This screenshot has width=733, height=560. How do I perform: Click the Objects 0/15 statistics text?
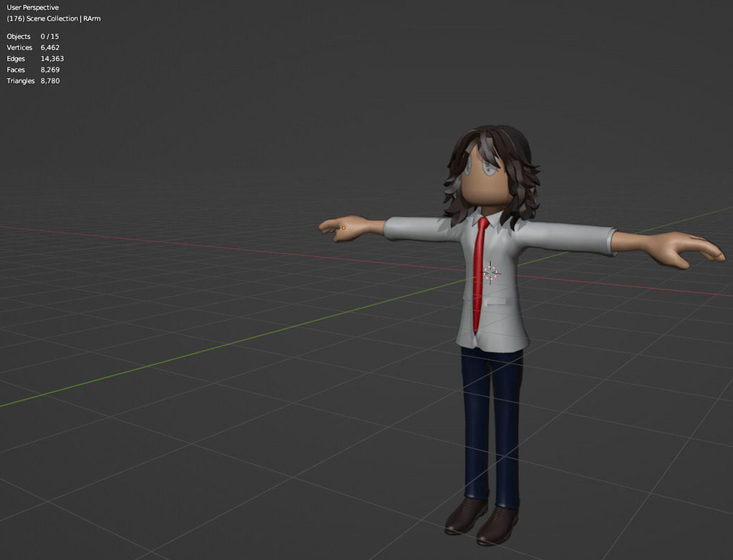(x=32, y=36)
